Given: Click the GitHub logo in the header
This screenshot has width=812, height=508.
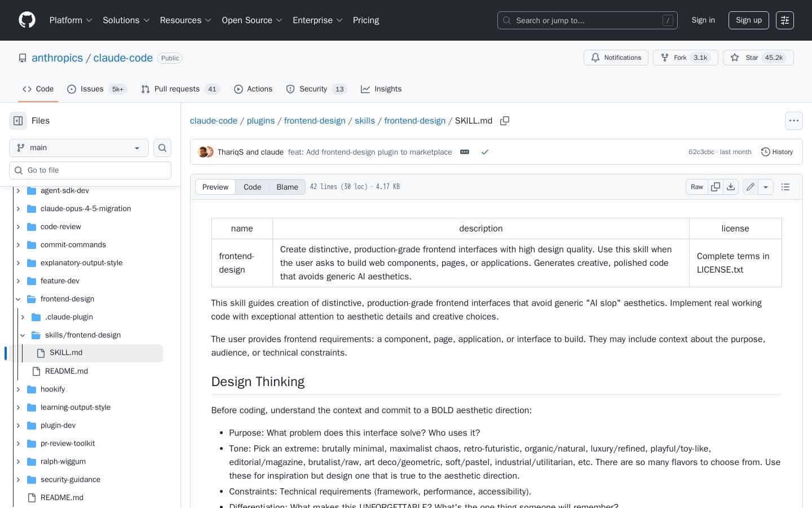Looking at the screenshot, I should [27, 20].
